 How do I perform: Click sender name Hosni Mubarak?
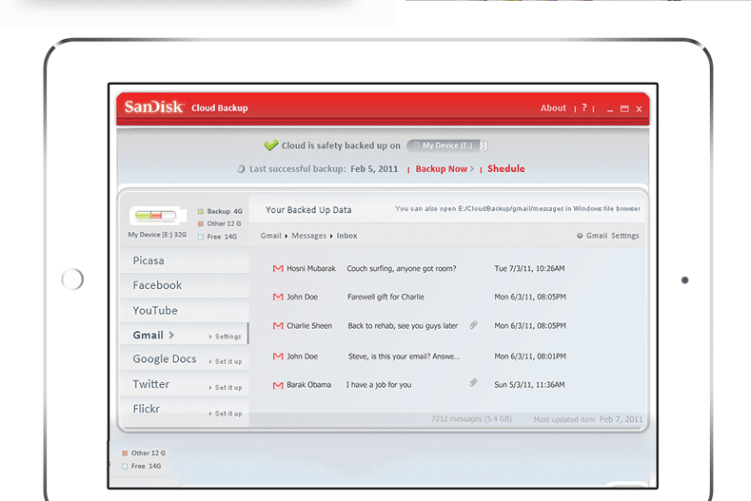311,269
